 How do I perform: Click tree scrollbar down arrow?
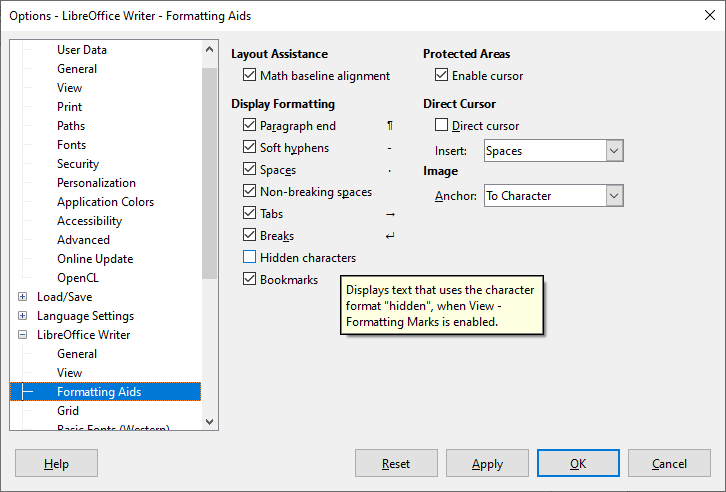[x=209, y=421]
